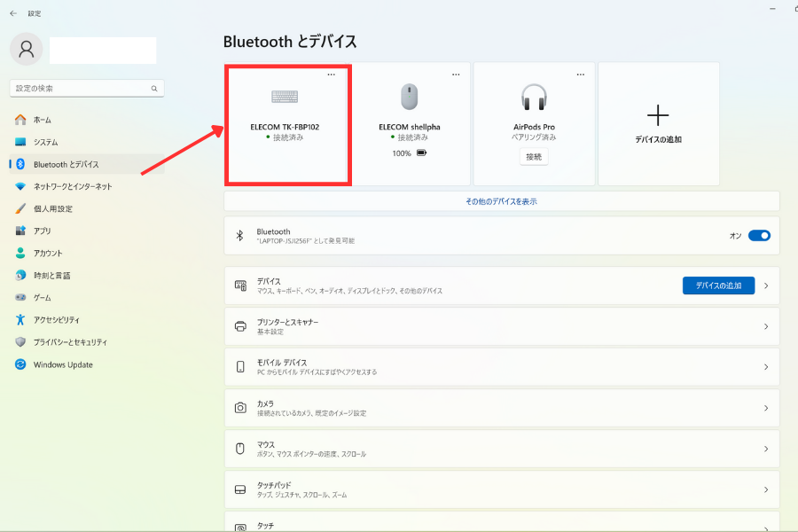Expand モバイル デバイス row chevron
The height and width of the screenshot is (532, 798).
point(766,367)
